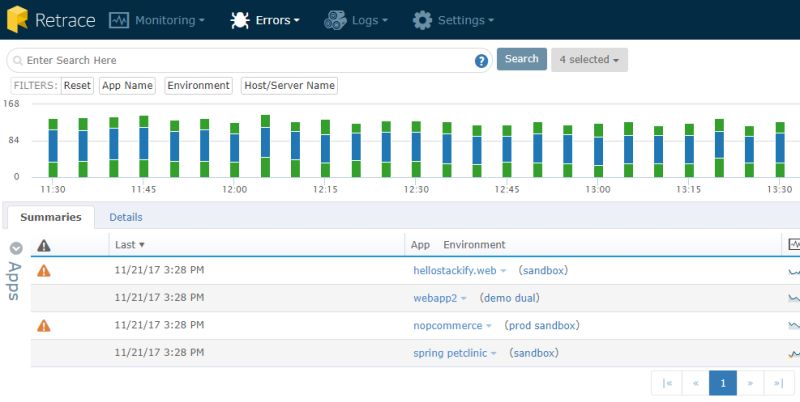
Task: Reset the filters
Action: point(77,86)
